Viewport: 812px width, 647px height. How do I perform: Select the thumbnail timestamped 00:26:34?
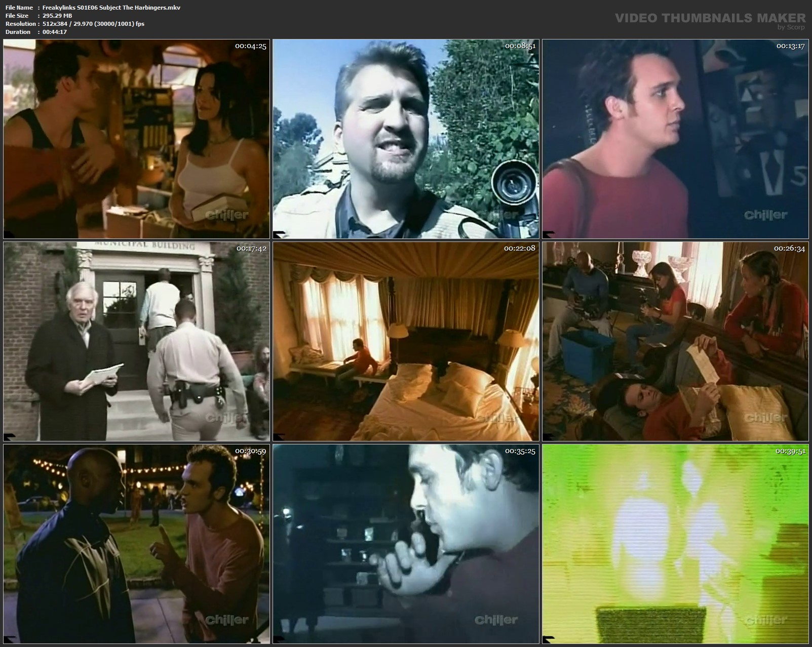675,341
